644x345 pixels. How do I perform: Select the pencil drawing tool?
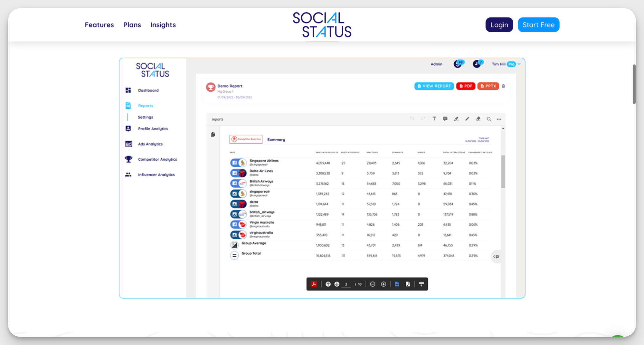[467, 119]
